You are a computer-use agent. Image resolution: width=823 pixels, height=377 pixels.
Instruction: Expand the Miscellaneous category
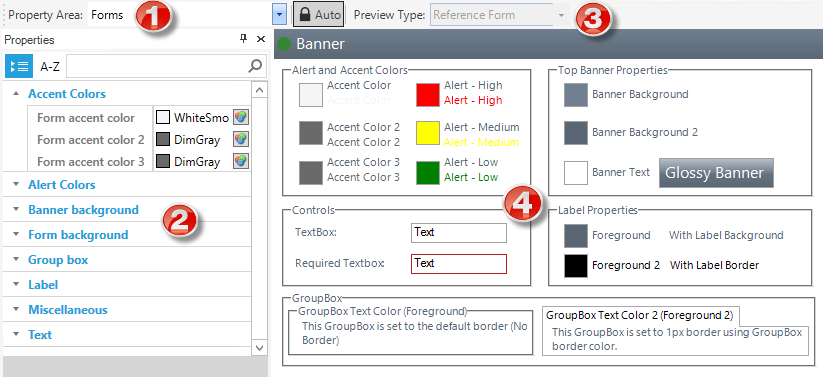tap(16, 310)
